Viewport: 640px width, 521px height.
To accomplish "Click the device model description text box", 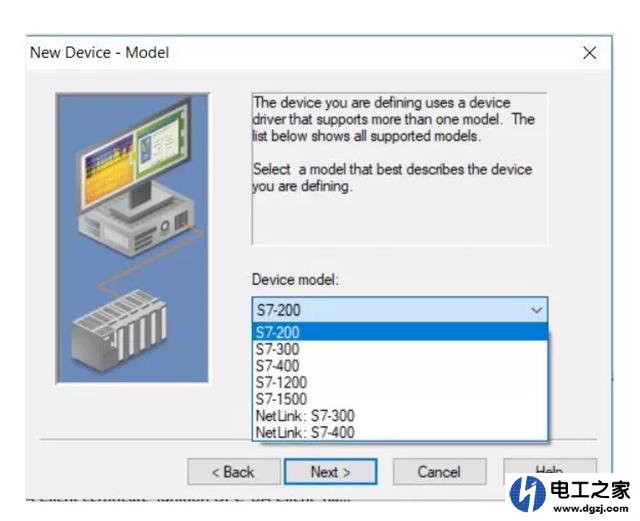I will click(400, 169).
